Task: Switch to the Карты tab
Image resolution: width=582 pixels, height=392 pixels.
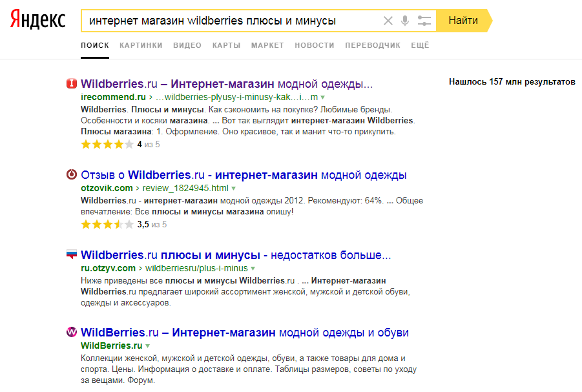Action: click(x=227, y=45)
